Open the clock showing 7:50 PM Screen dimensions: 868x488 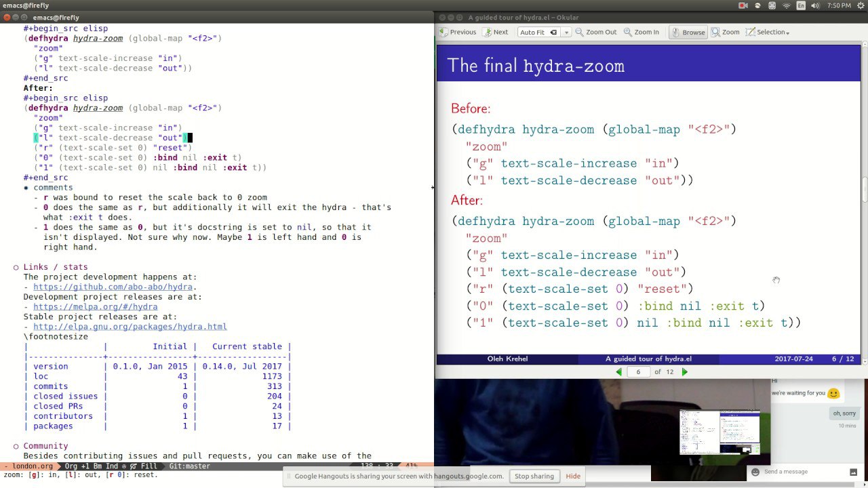click(x=839, y=5)
